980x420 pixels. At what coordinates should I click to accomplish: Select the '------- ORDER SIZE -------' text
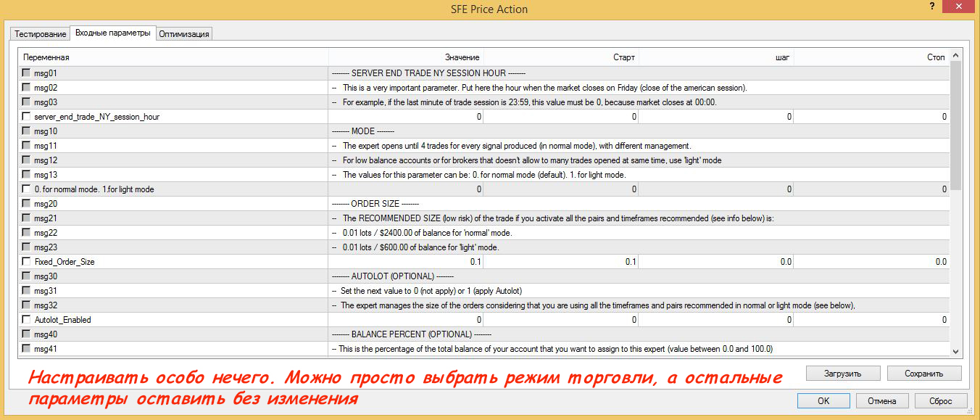(375, 204)
